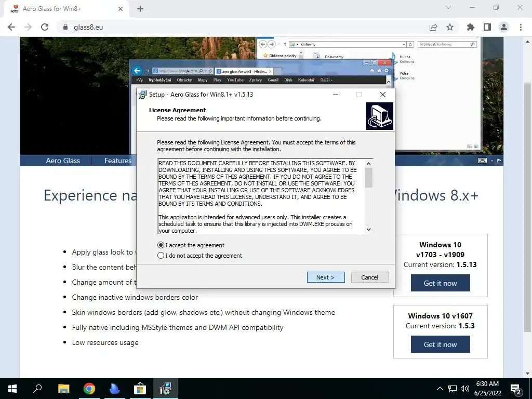The image size is (532, 399).
Task: Open notification center icon
Action: (516, 389)
